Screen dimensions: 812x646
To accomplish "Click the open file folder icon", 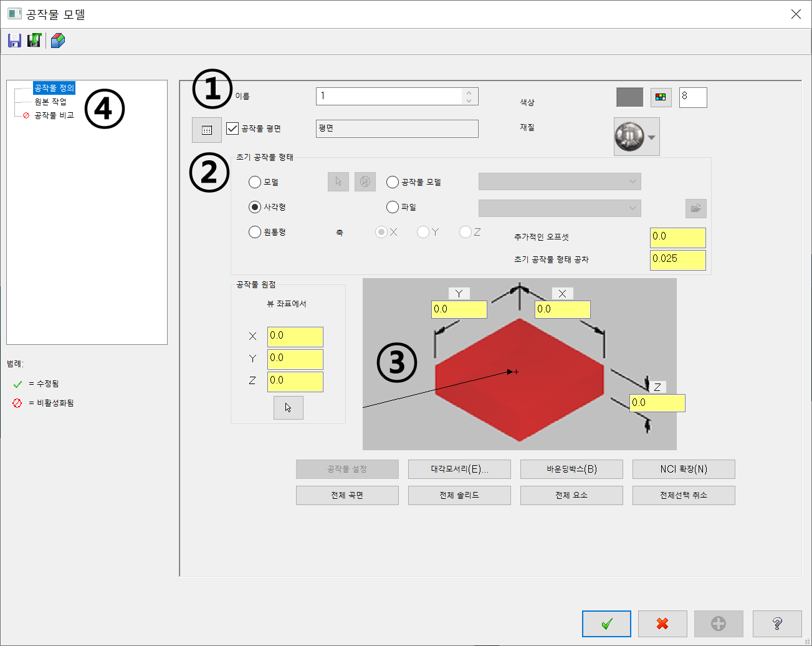I will [x=696, y=208].
